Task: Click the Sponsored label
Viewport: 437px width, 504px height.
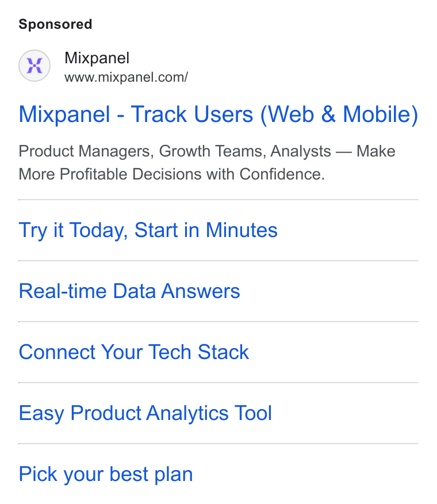Action: tap(55, 24)
